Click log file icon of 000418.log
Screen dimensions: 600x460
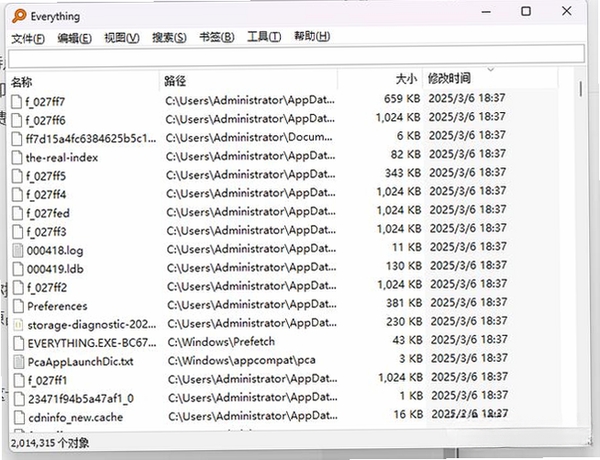coord(18,250)
